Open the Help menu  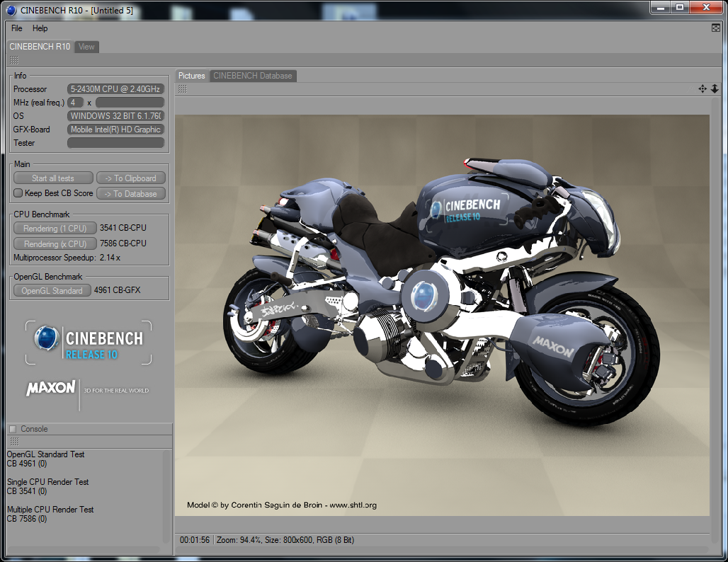click(x=40, y=28)
